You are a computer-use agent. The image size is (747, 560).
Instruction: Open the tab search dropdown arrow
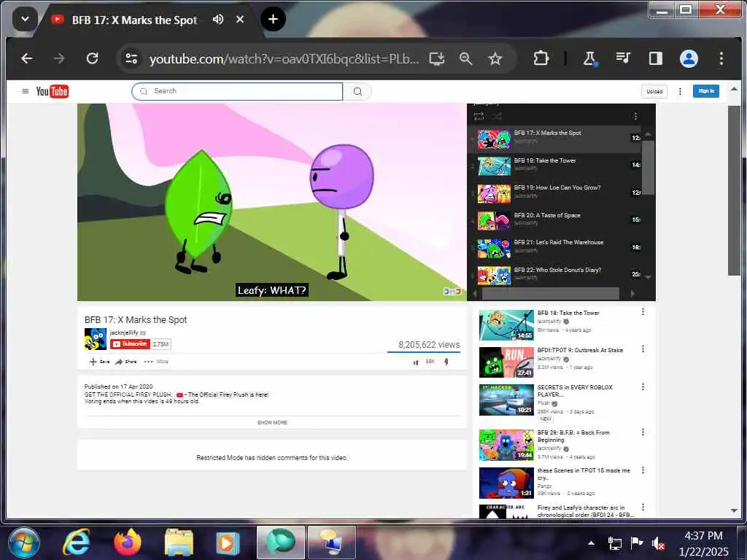click(26, 19)
